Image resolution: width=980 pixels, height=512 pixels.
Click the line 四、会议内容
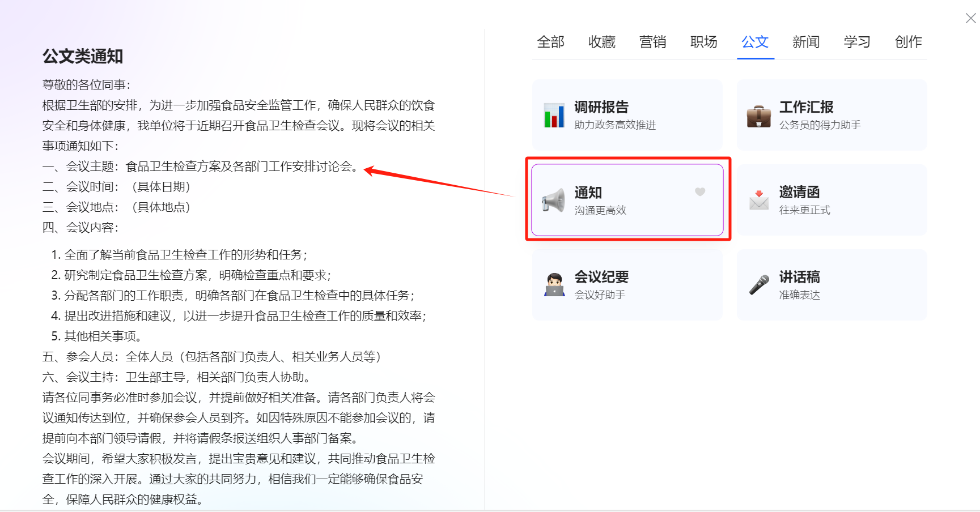point(81,228)
